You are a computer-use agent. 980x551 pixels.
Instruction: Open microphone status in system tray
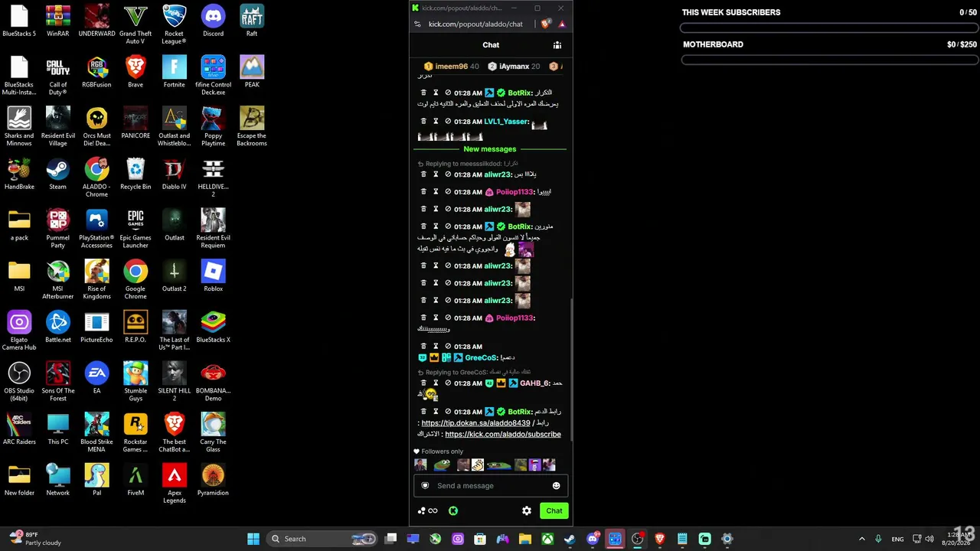click(x=878, y=539)
